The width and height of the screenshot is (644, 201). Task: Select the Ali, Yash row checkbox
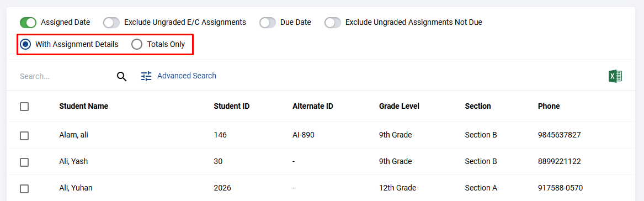[x=24, y=162]
